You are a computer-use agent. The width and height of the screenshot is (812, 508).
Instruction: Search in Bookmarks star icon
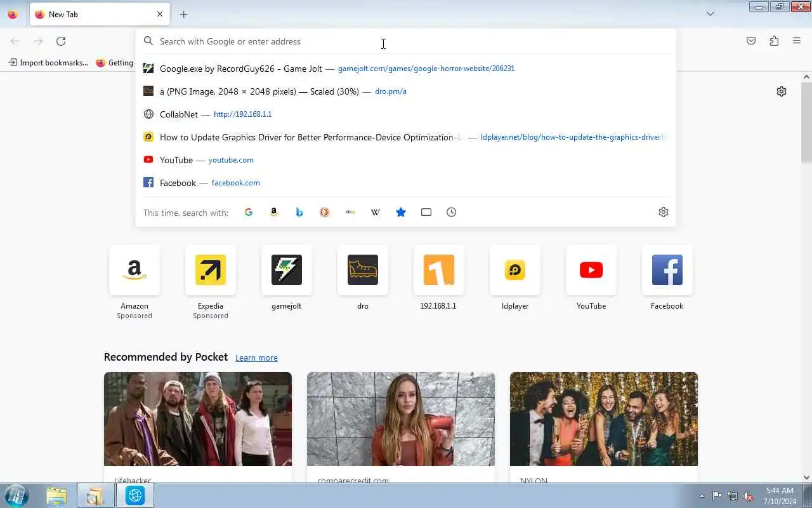(401, 212)
